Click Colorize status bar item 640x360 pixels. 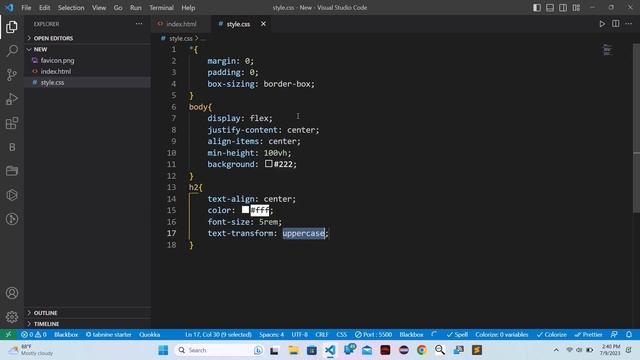[x=551, y=334]
